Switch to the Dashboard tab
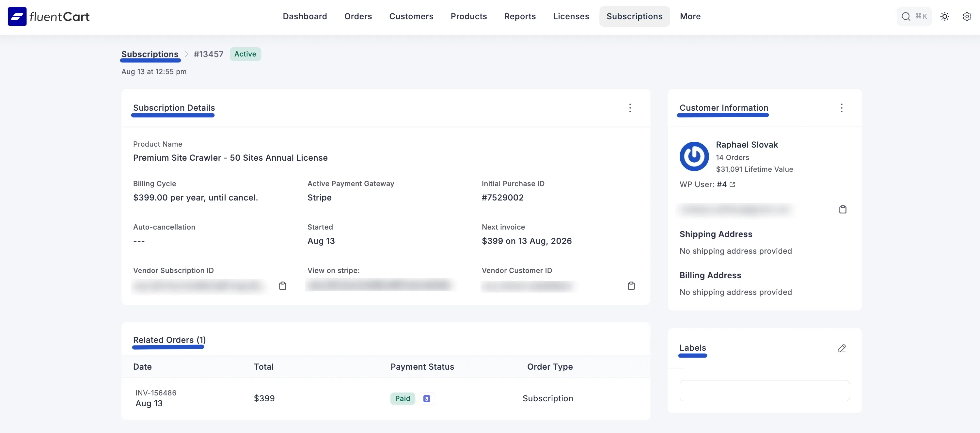Viewport: 980px width, 433px height. (305, 16)
